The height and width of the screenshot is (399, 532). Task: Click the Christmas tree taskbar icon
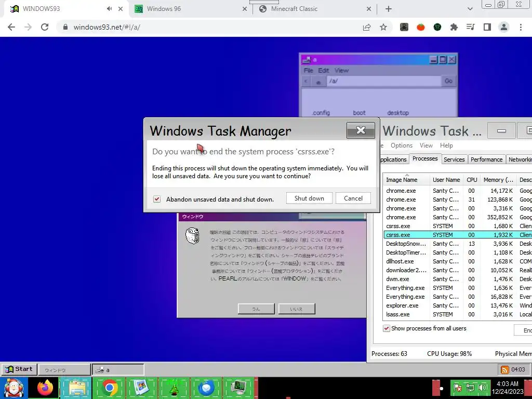click(174, 388)
